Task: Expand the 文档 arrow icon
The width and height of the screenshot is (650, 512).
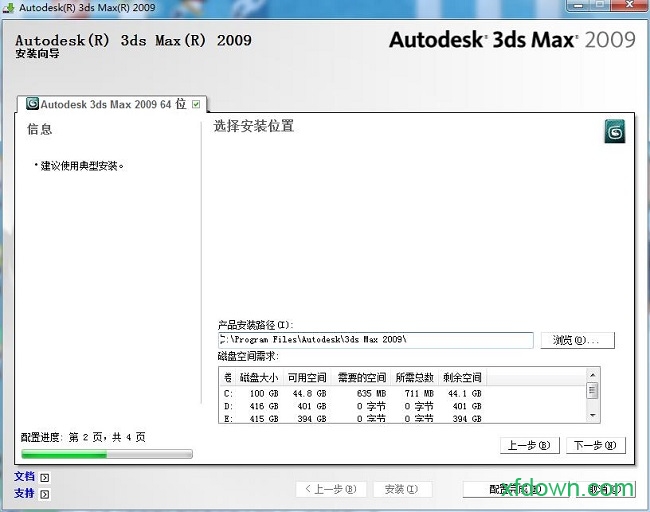Action: tap(44, 478)
